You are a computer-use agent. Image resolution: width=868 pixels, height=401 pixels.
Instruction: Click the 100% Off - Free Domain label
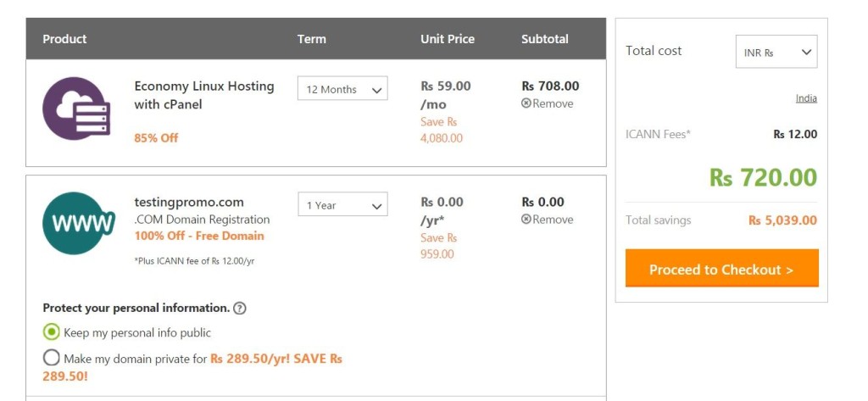[199, 236]
